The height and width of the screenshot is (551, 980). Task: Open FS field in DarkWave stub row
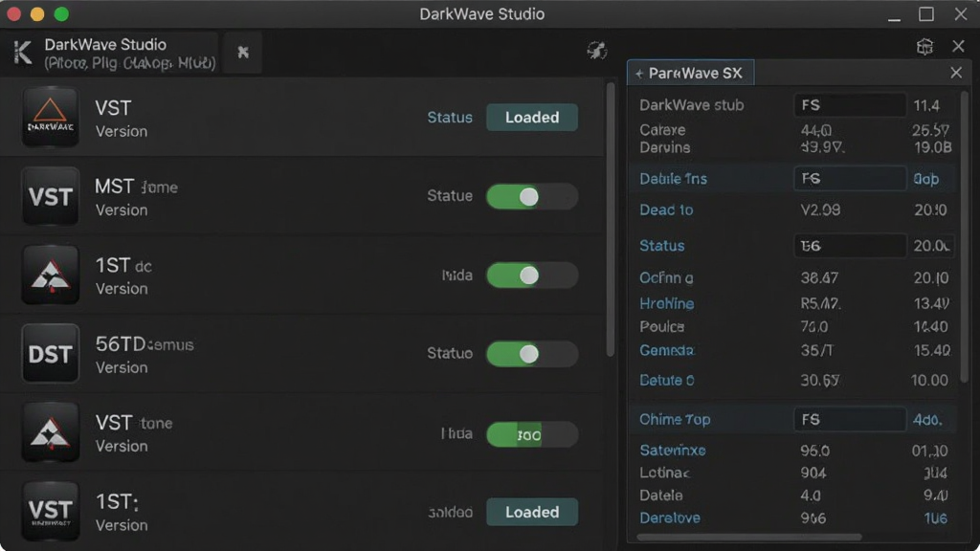[850, 105]
